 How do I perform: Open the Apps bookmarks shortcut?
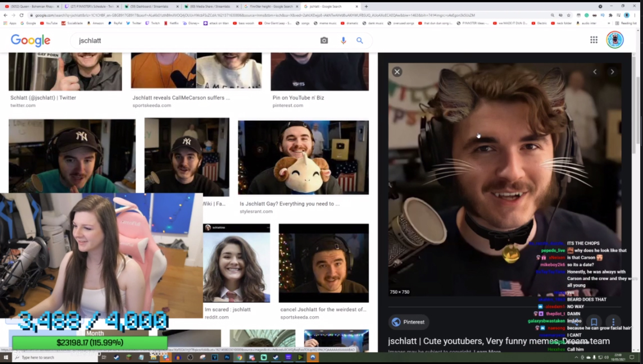[x=10, y=24]
